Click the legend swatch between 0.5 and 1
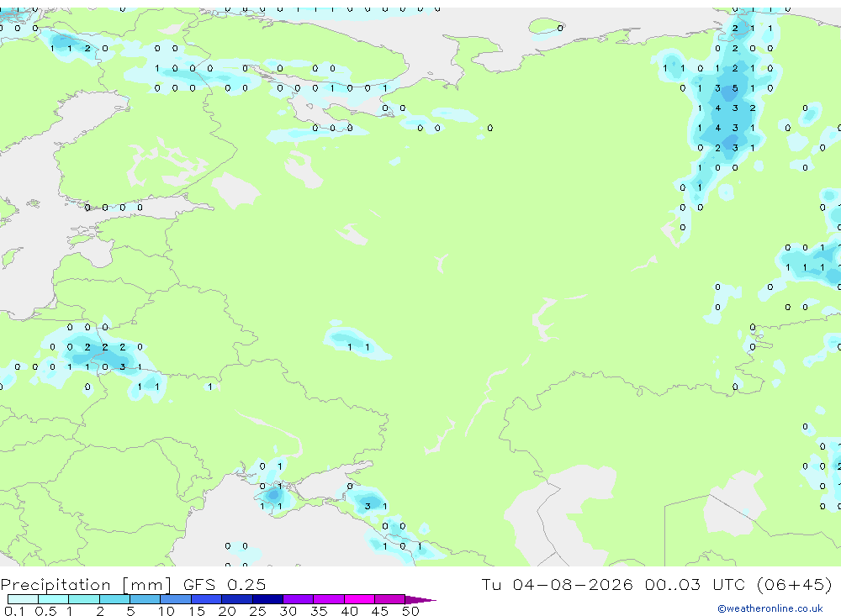Image resolution: width=841 pixels, height=616 pixels. coord(54,599)
